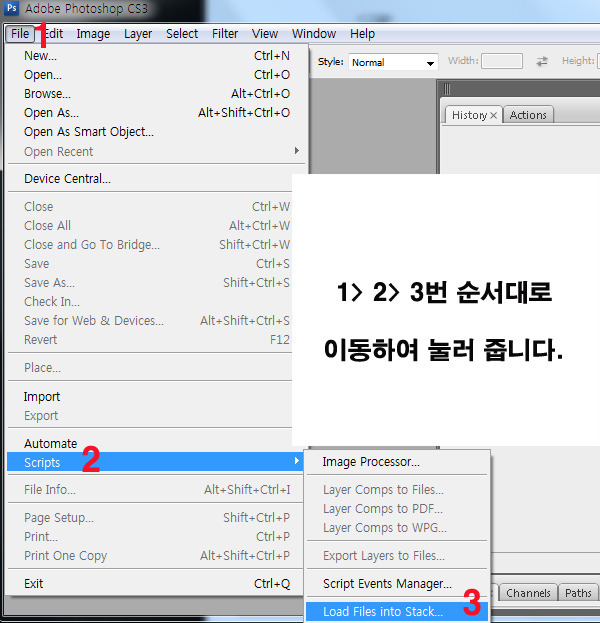Click Open As Smart Object...
This screenshot has height=623, width=600.
tap(157, 132)
